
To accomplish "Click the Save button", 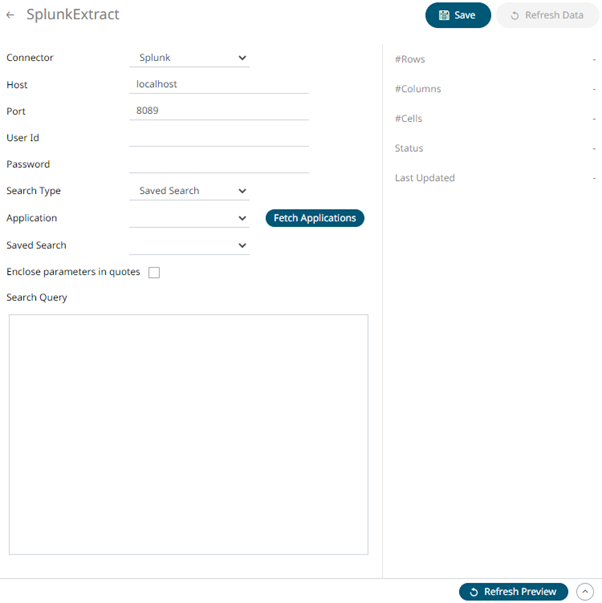I will tap(457, 15).
